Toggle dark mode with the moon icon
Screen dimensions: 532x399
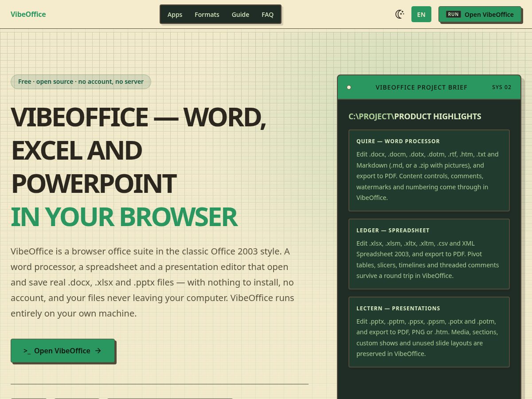(x=400, y=14)
